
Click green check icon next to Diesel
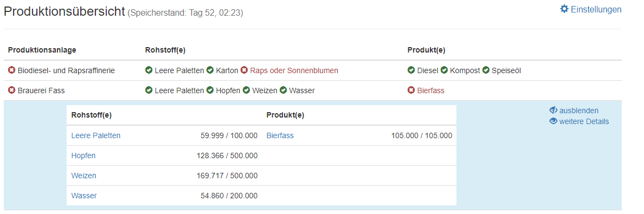pyautogui.click(x=411, y=70)
